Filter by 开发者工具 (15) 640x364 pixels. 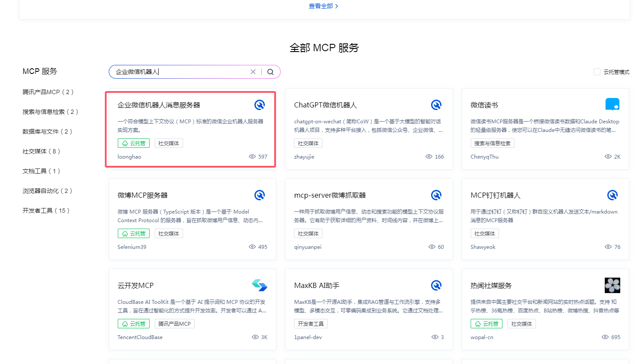[x=46, y=211]
